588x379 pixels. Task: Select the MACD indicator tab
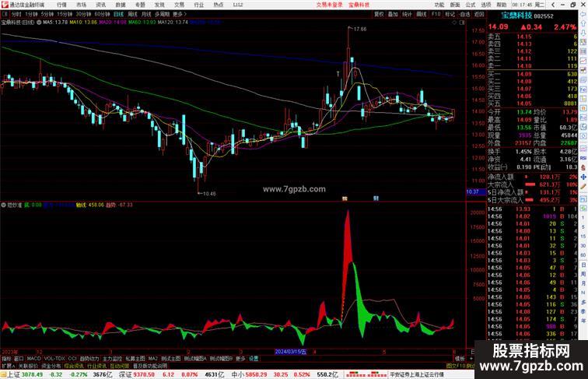33,359
